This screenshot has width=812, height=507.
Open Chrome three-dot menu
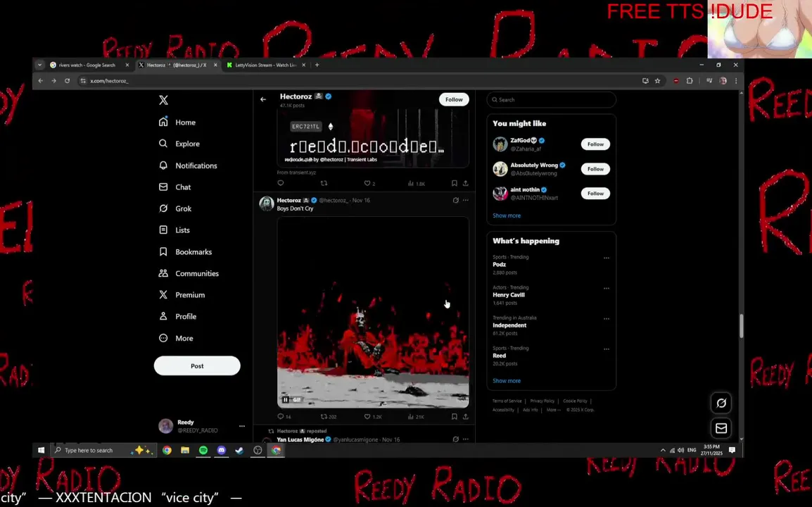[736, 81]
